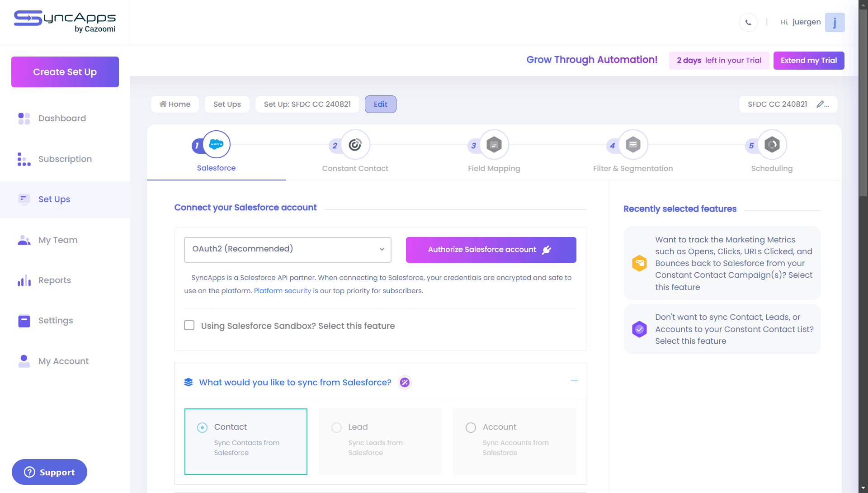Viewport: 868px width, 493px height.
Task: Click the Hi, juergen greeting text
Action: point(801,22)
